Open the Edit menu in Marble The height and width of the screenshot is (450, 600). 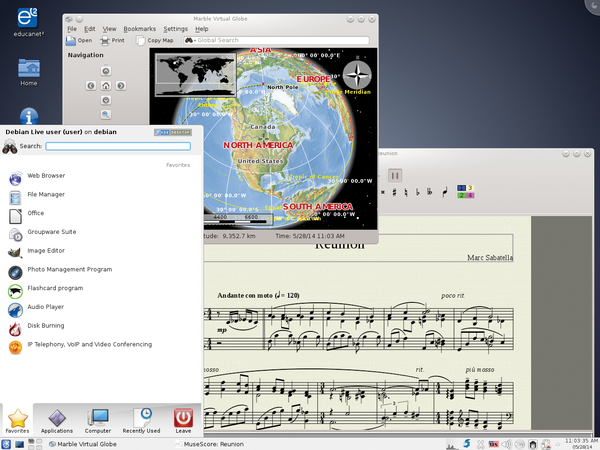(x=90, y=29)
